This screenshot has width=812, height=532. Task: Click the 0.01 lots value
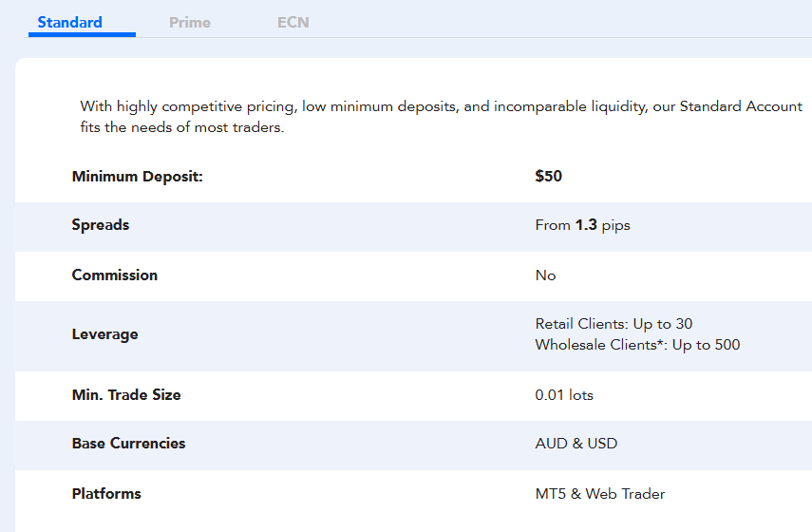564,394
